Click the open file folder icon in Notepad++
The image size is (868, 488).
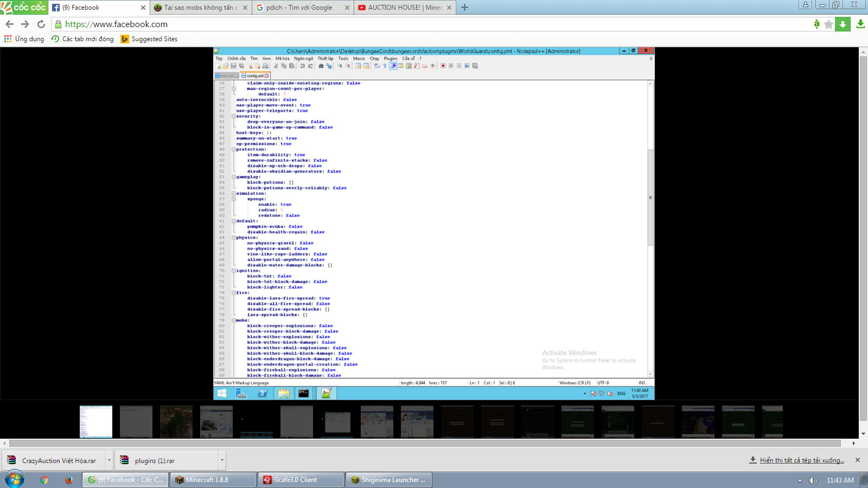(x=226, y=66)
